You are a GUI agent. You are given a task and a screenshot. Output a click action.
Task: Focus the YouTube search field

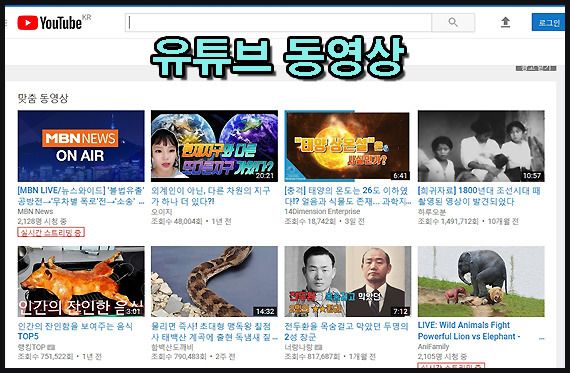(x=278, y=23)
